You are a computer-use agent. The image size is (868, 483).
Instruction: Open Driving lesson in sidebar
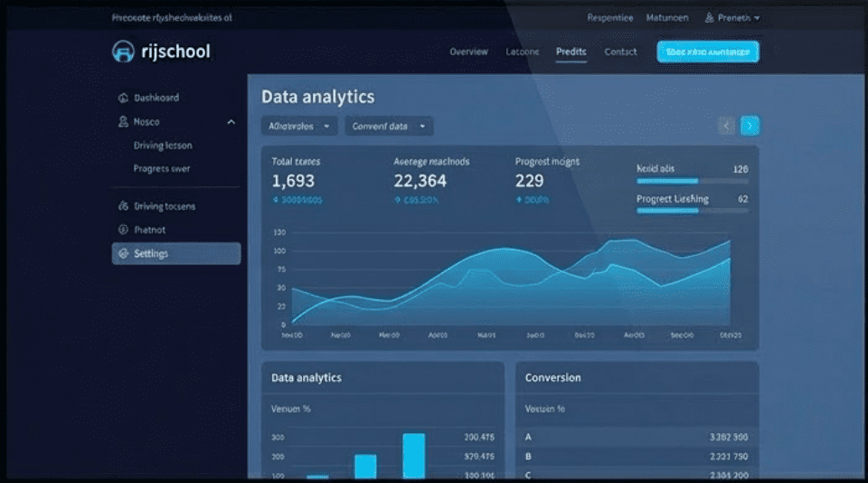(x=163, y=145)
